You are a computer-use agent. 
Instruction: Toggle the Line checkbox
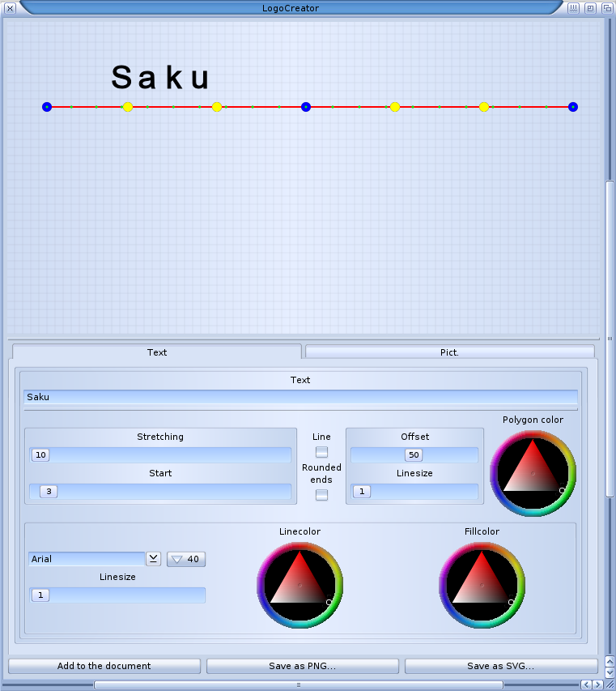tap(322, 452)
